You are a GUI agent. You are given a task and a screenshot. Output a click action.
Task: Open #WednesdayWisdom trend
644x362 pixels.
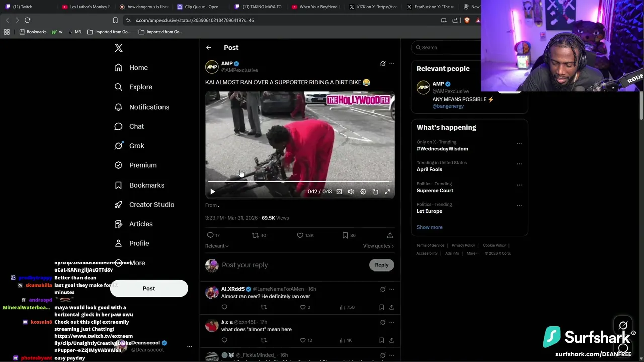[442, 149]
